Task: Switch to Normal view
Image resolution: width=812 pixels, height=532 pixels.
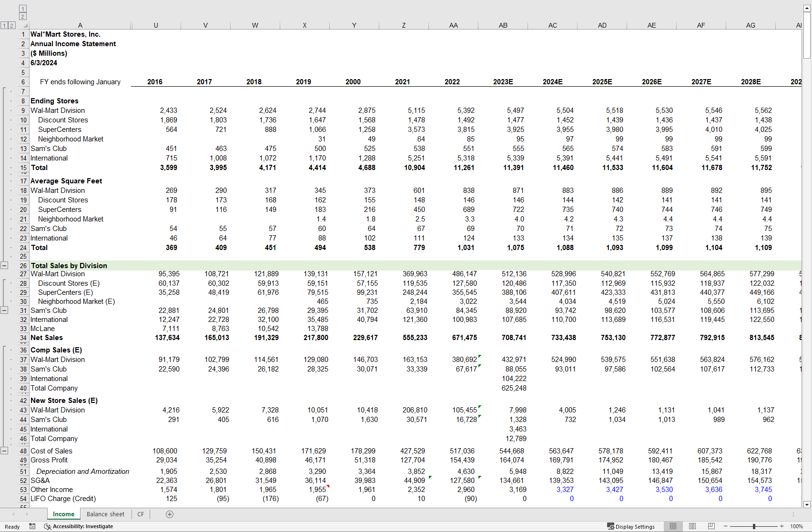Action: coord(673,526)
